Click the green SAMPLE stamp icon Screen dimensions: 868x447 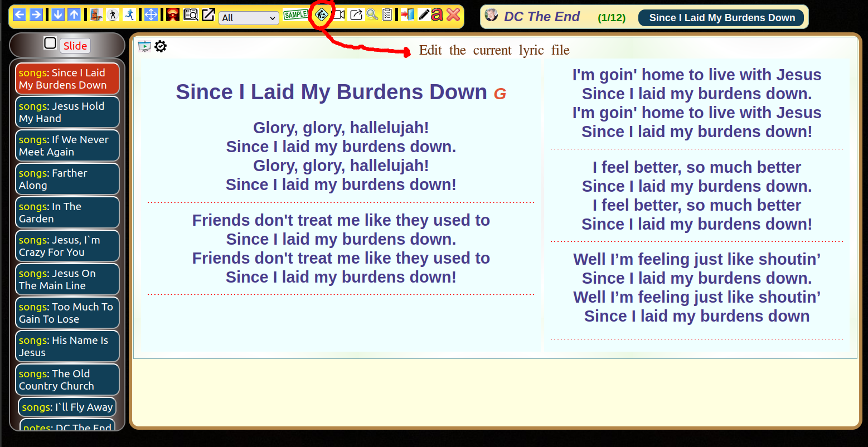295,15
